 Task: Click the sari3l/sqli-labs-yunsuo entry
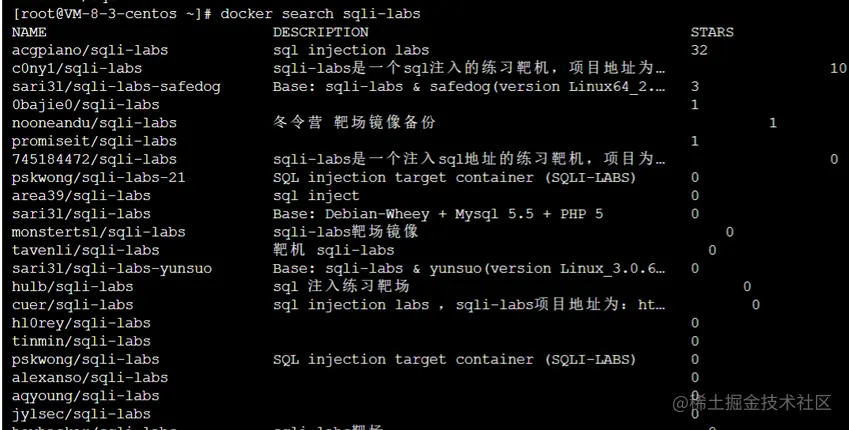coord(112,268)
